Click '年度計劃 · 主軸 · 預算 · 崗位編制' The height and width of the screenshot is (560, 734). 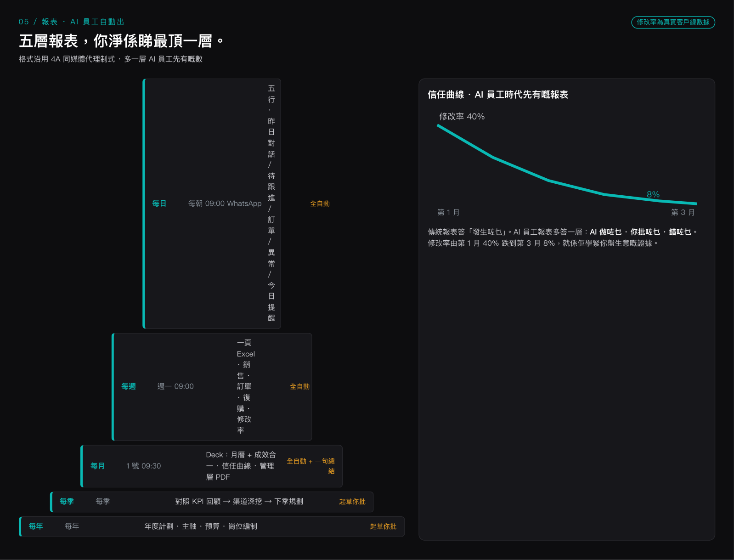coord(201,526)
